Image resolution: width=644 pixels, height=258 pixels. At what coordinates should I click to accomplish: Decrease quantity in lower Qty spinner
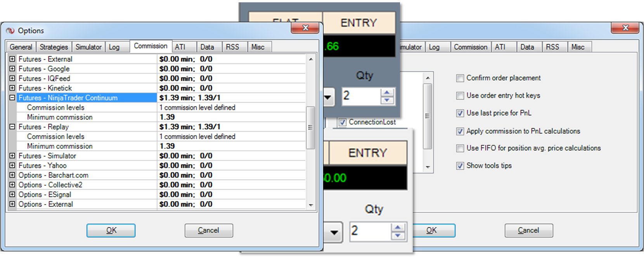[398, 236]
